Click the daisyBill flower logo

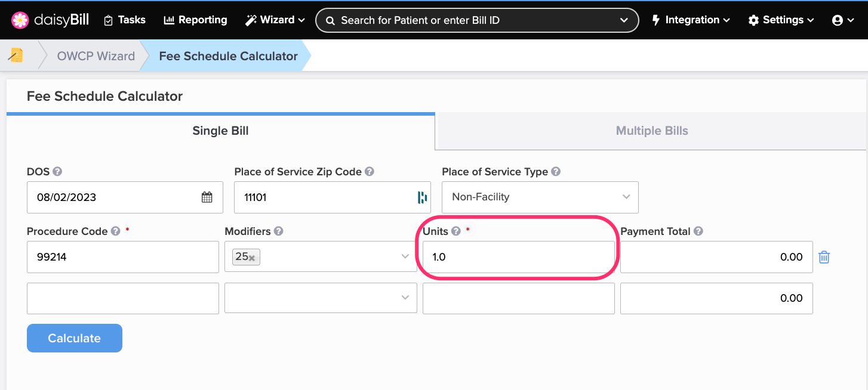[20, 20]
